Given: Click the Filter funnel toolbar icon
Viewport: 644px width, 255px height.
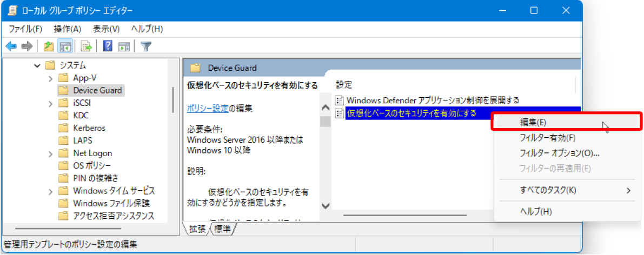Looking at the screenshot, I should [146, 46].
